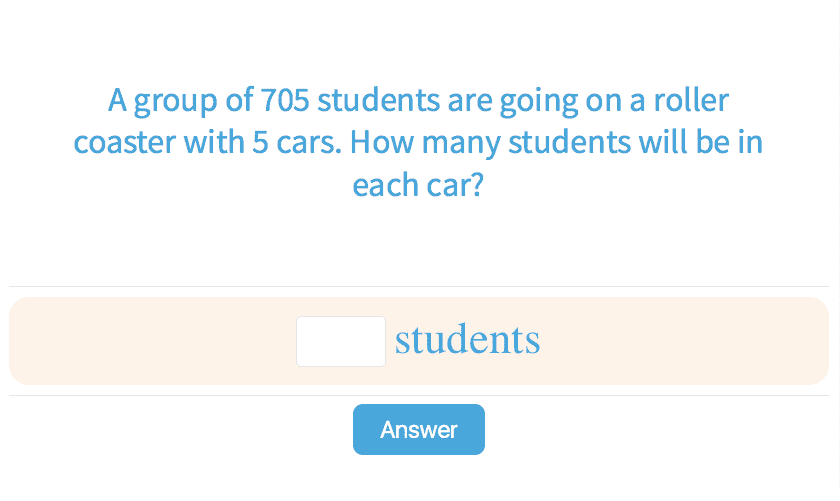
Task: Click the 'students' label beside the input
Action: [x=467, y=341]
